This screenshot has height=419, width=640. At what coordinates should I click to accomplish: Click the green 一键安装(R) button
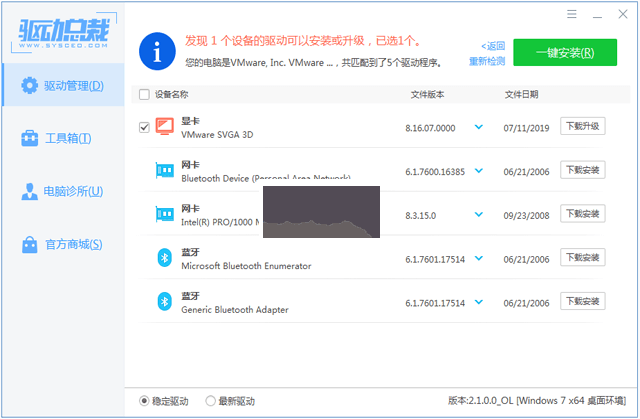click(565, 52)
